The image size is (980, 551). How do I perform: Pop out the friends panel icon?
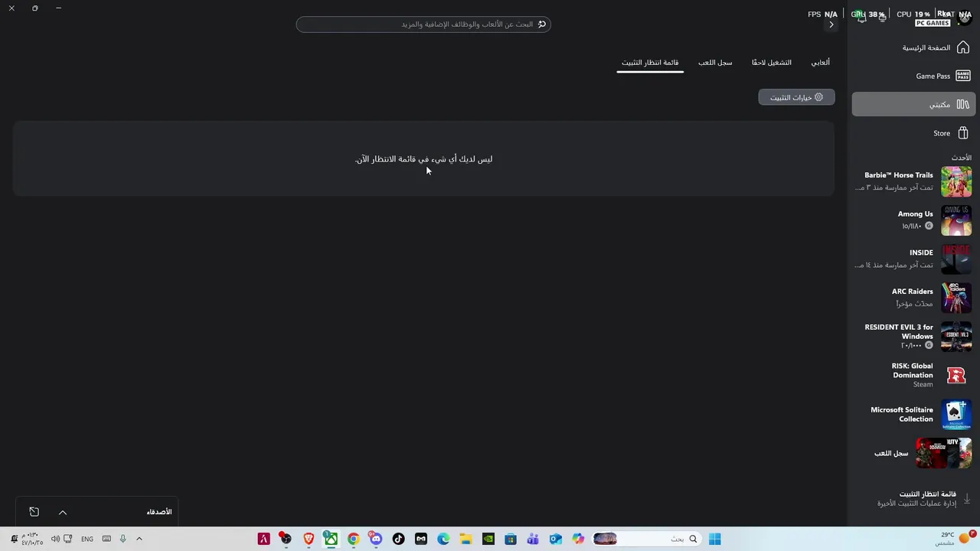[34, 512]
